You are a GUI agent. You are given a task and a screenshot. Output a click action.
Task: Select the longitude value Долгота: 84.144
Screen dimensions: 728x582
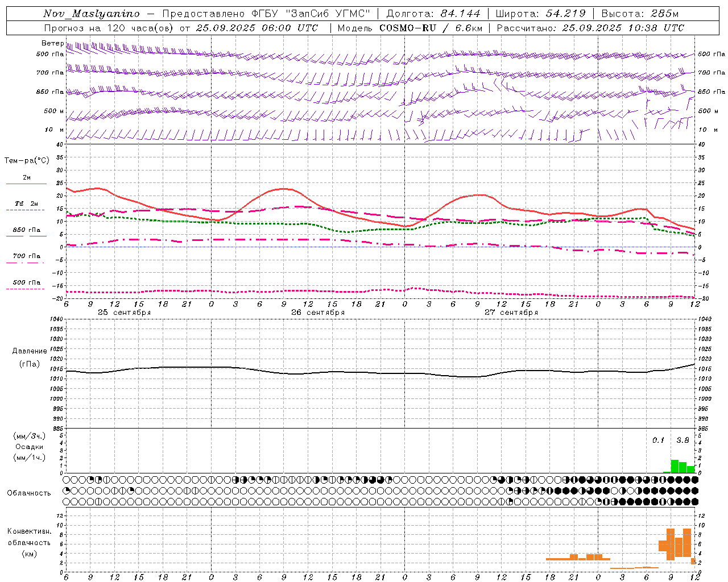[433, 14]
